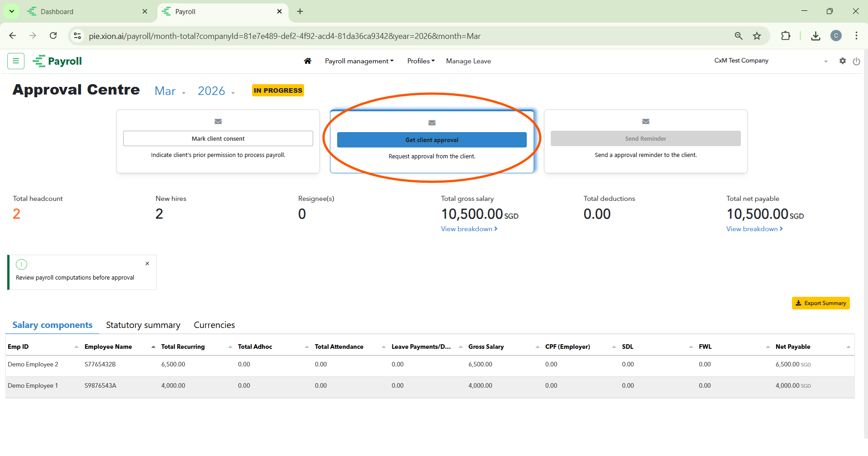Click the power logout icon
The width and height of the screenshot is (868, 456).
[x=856, y=61]
